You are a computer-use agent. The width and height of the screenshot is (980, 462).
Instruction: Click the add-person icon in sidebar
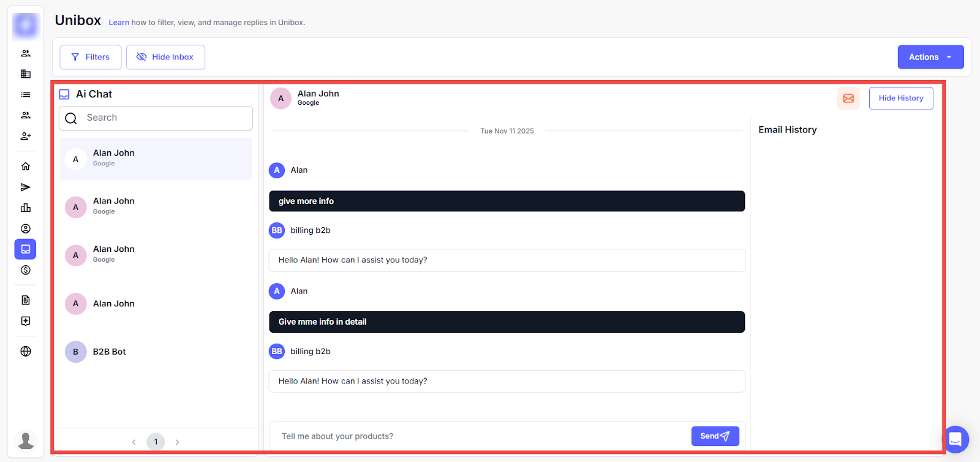pyautogui.click(x=26, y=136)
